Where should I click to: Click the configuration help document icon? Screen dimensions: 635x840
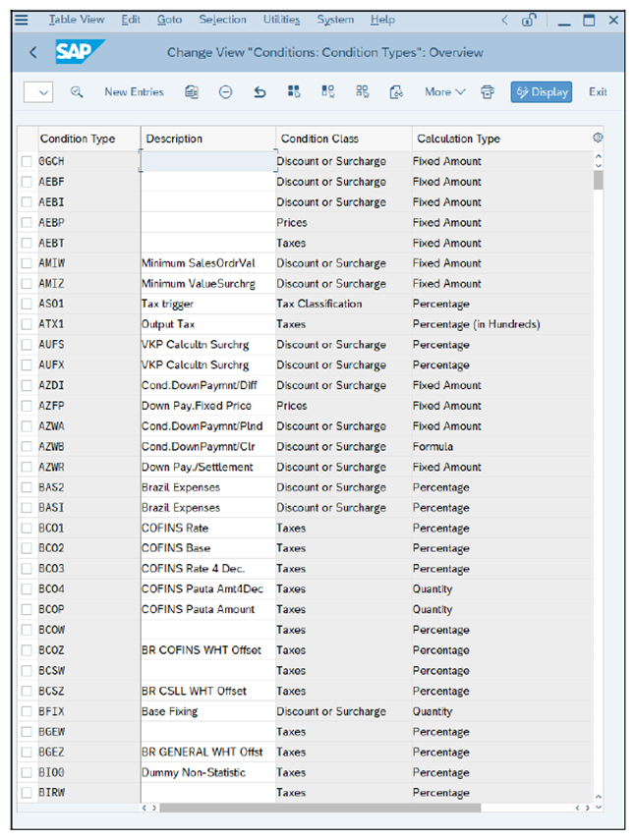tap(396, 92)
